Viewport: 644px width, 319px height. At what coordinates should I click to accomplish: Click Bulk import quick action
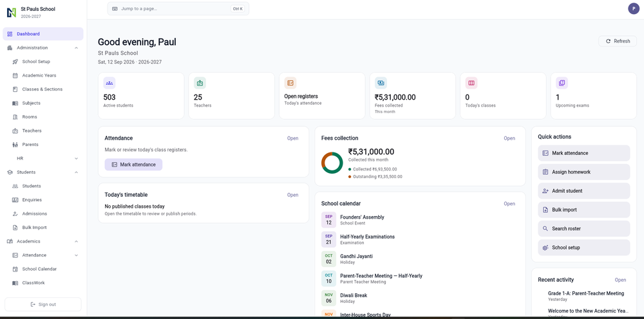click(x=583, y=210)
